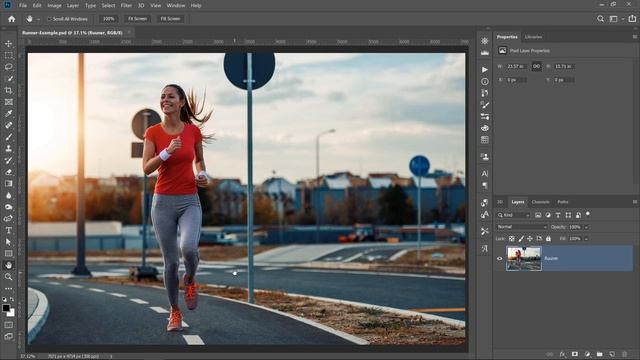Select the Gradient tool
The height and width of the screenshot is (360, 640).
9,184
